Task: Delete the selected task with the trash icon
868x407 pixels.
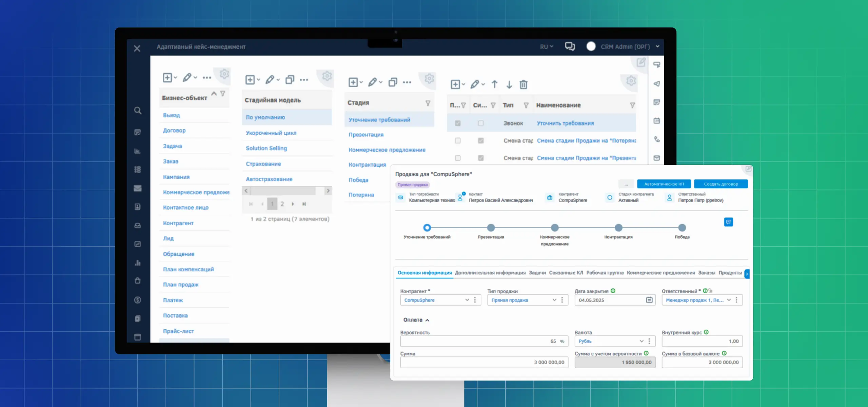Action: 524,84
